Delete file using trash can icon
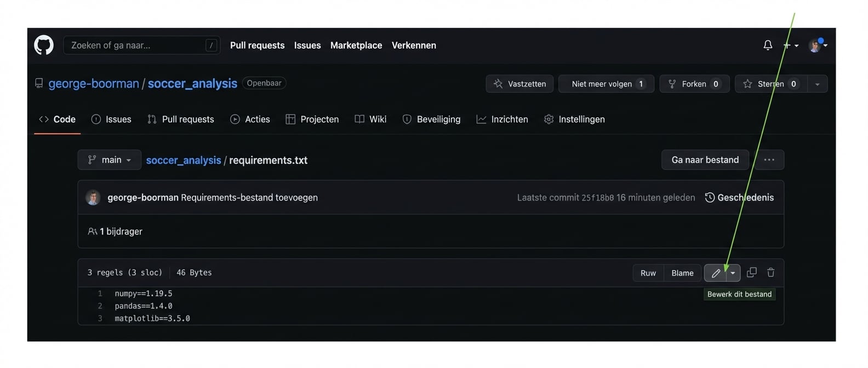Image resolution: width=868 pixels, height=368 pixels. pyautogui.click(x=770, y=273)
